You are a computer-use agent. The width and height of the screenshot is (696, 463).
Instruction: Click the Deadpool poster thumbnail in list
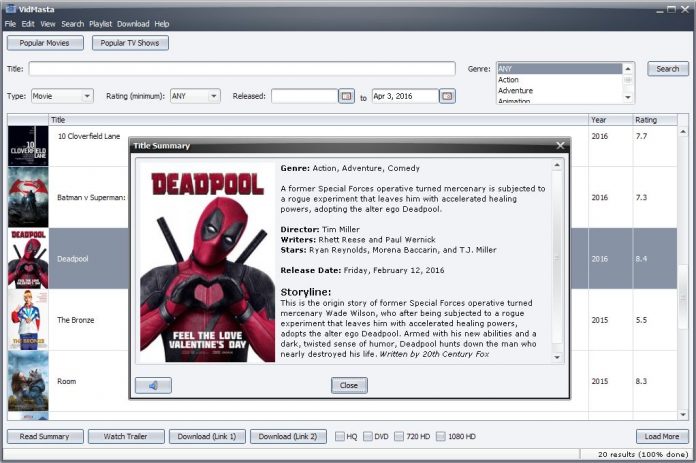[28, 259]
